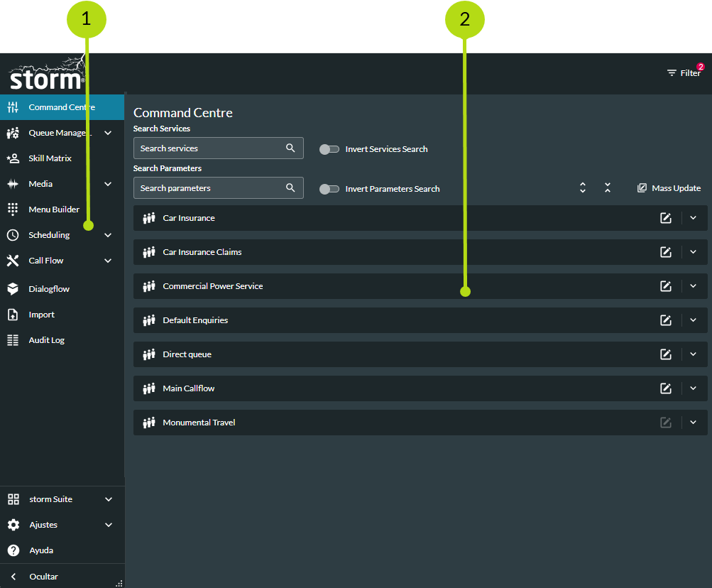Click the Call Flow tools icon
This screenshot has height=588, width=712.
(x=13, y=261)
